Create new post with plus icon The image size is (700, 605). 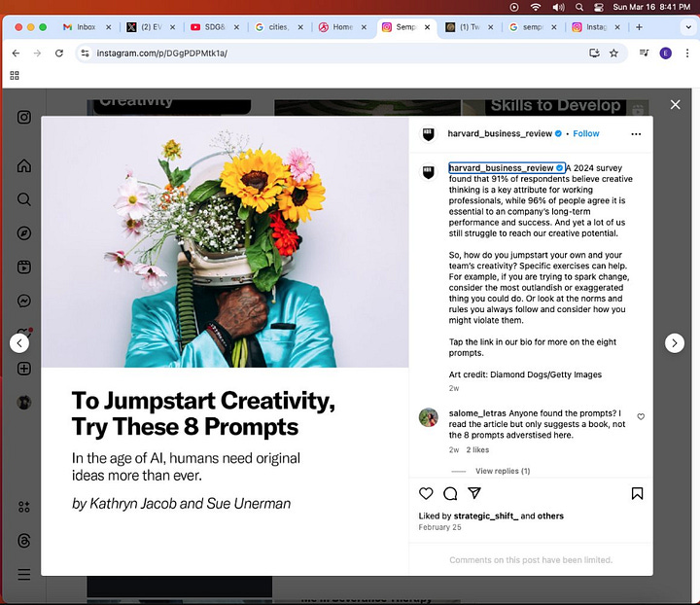point(24,369)
